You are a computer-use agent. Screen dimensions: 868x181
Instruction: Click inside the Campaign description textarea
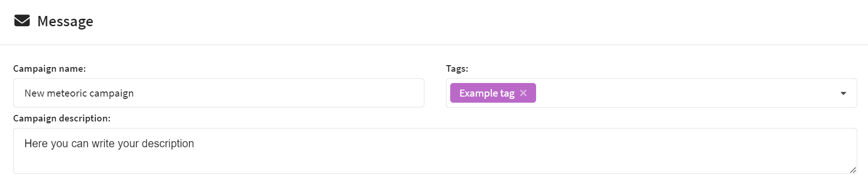(435, 151)
